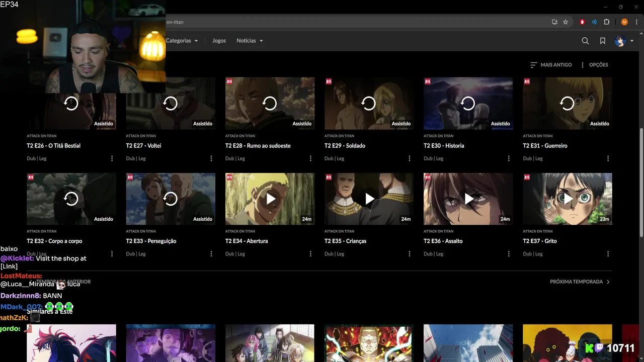Click the blue sound extension icon
The image size is (644, 362).
594,22
